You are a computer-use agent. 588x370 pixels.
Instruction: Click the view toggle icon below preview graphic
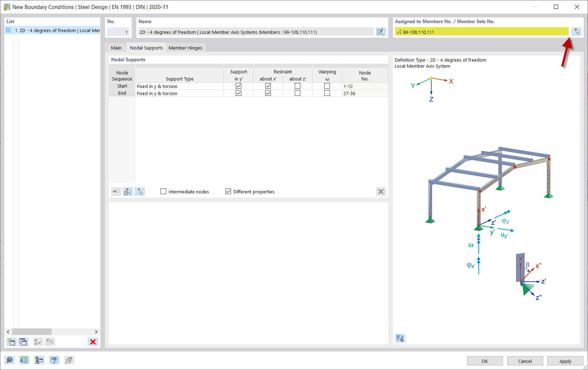point(400,338)
